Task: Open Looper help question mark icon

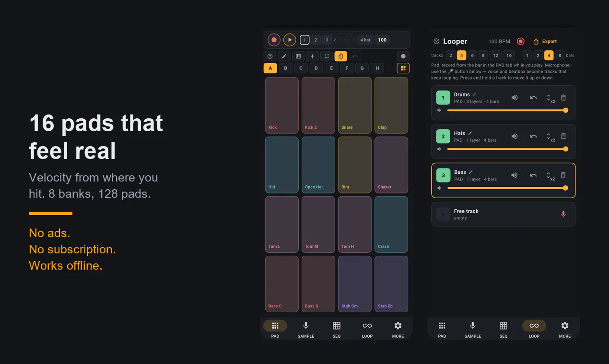Action: tap(436, 42)
